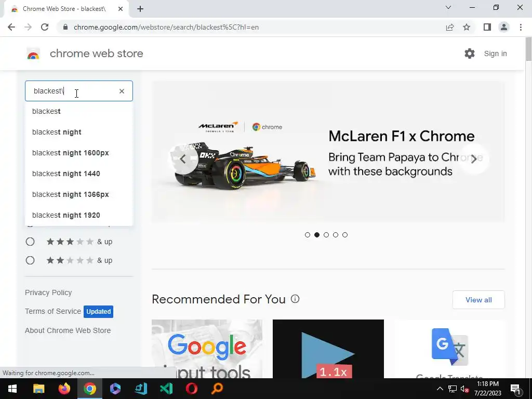Launch Opera browser from taskbar
Screen dimensions: 532x399
click(192, 389)
